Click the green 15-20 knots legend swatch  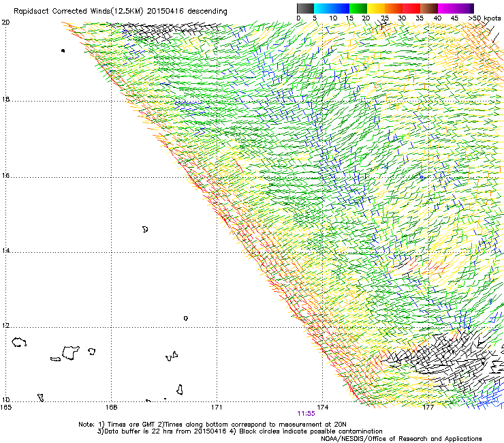coord(358,8)
